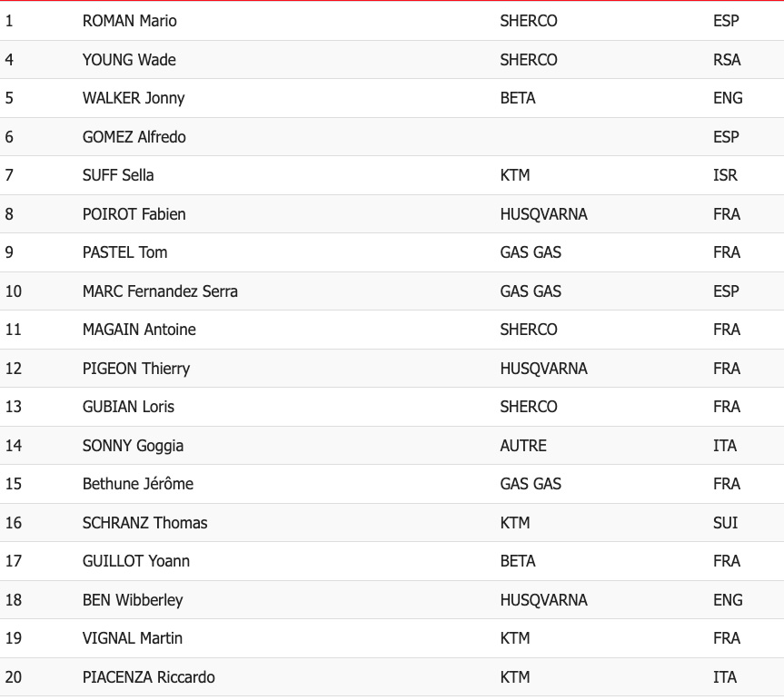Select WALKER Jonny entry

click(x=392, y=98)
